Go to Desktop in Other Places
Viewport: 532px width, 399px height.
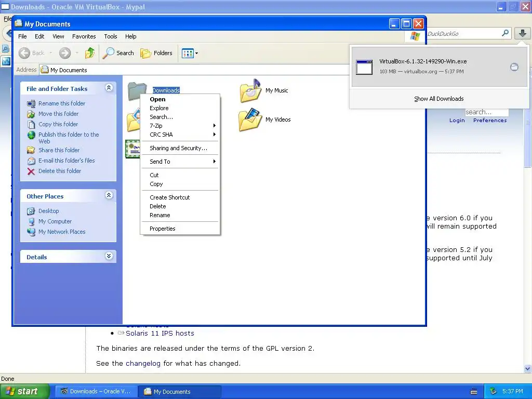[48, 211]
